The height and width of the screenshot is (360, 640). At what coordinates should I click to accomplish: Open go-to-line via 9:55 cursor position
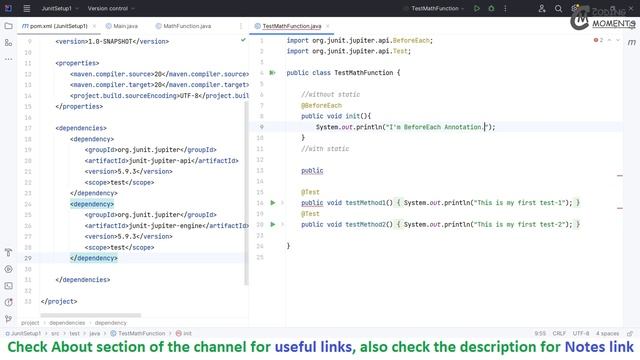coord(540,333)
